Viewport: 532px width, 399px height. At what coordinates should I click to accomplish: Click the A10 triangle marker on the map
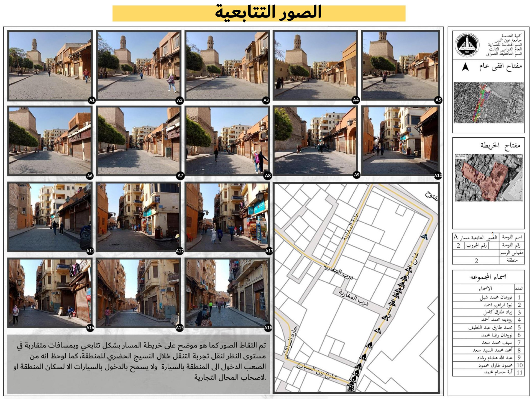coord(369,346)
